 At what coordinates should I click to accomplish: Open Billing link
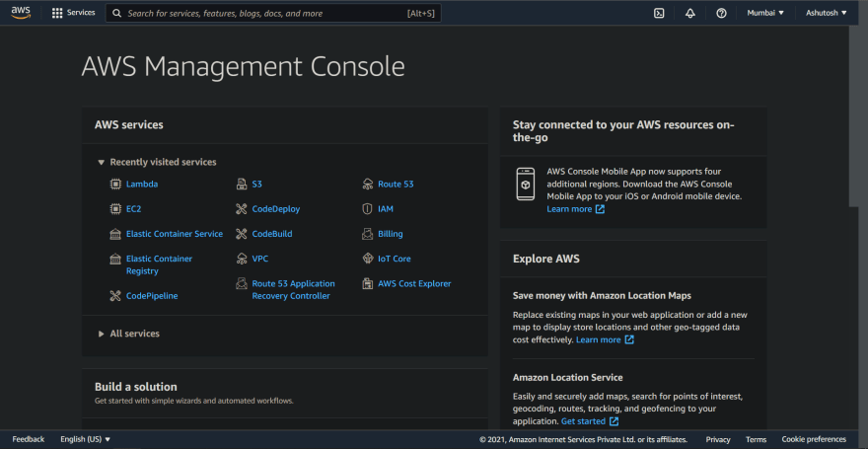pos(391,234)
